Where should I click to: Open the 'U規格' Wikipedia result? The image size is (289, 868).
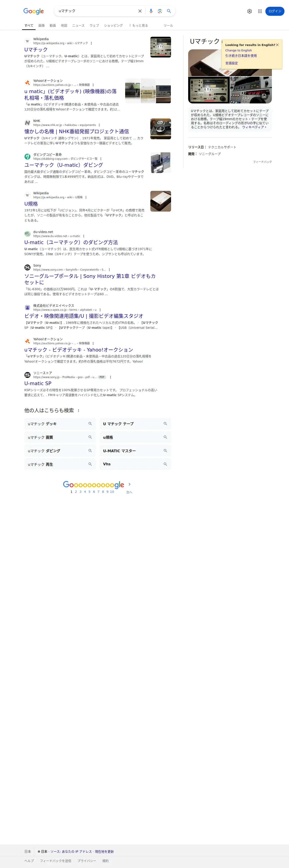31,204
